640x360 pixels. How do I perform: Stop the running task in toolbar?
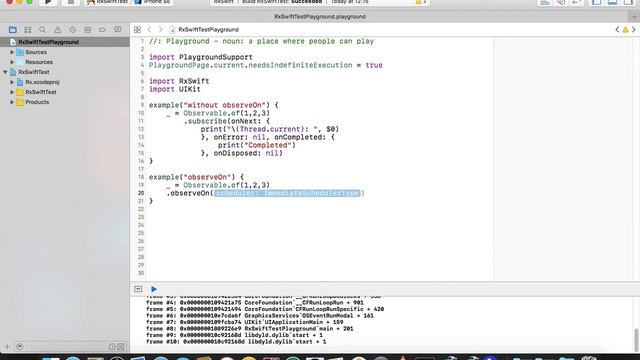point(71,2)
